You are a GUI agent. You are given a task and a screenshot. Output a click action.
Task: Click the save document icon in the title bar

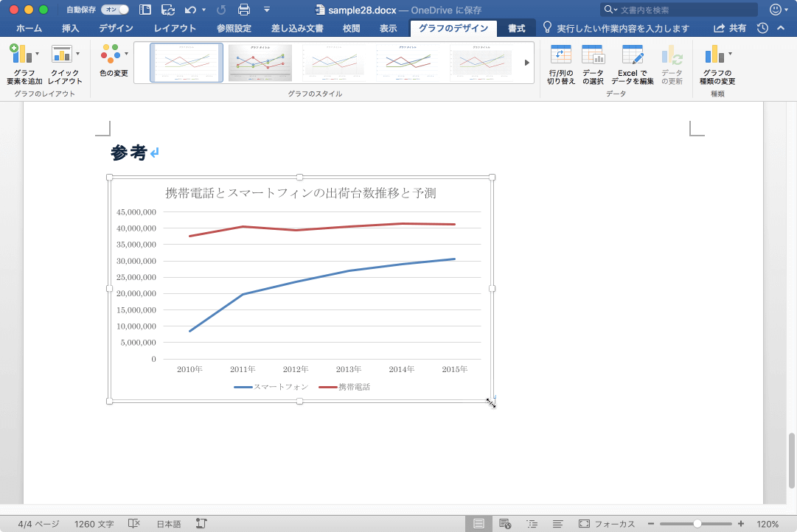pos(168,10)
